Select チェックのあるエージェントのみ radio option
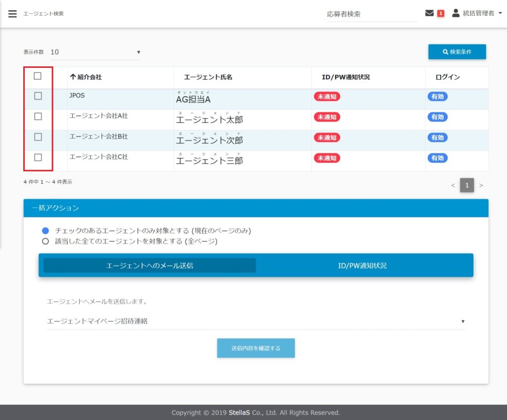 click(46, 231)
